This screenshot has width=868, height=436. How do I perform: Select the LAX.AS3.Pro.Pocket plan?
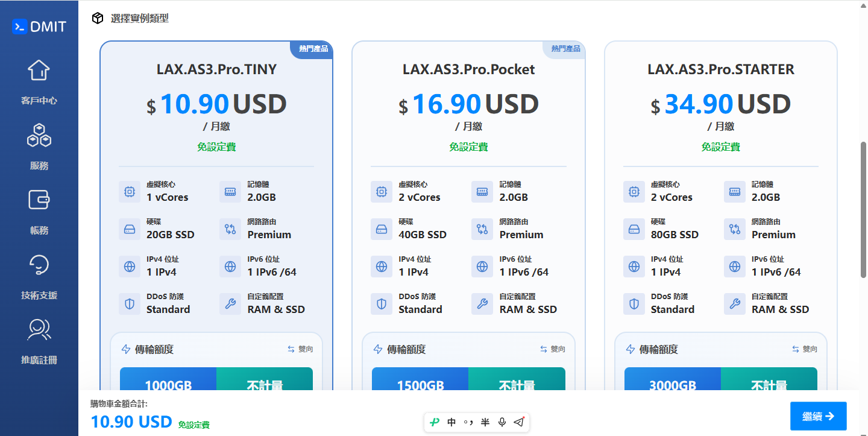[468, 69]
